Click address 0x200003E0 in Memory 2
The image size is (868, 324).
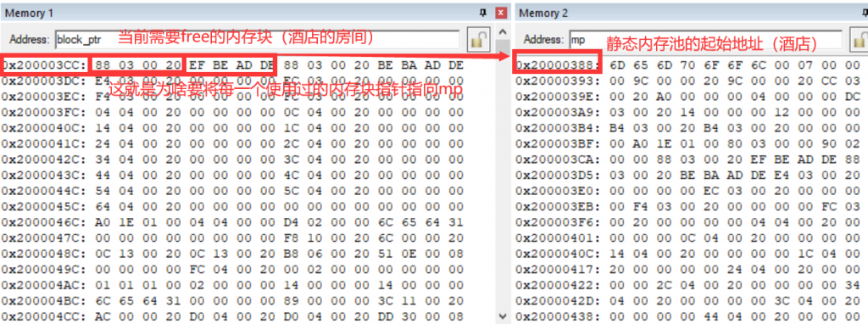coord(558,191)
